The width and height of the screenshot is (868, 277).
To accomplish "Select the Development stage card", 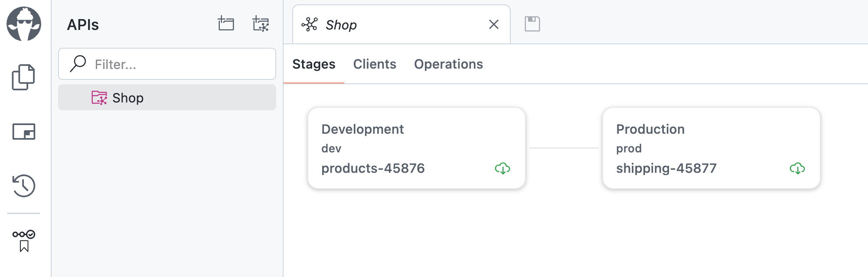I will click(417, 148).
